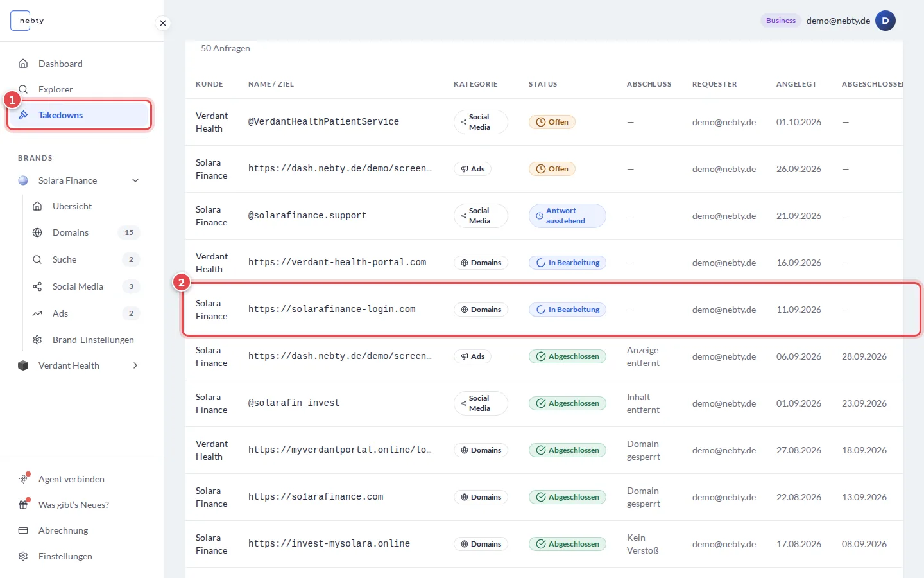Click the Takedowns gavel icon
This screenshot has height=578, width=924.
tap(23, 115)
